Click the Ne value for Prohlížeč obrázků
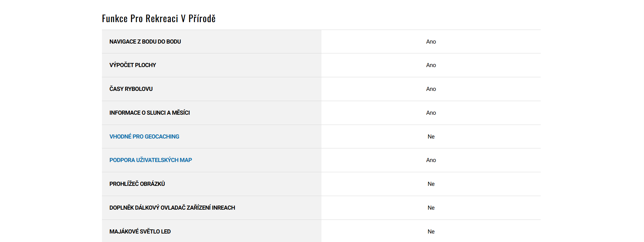 pos(431,184)
